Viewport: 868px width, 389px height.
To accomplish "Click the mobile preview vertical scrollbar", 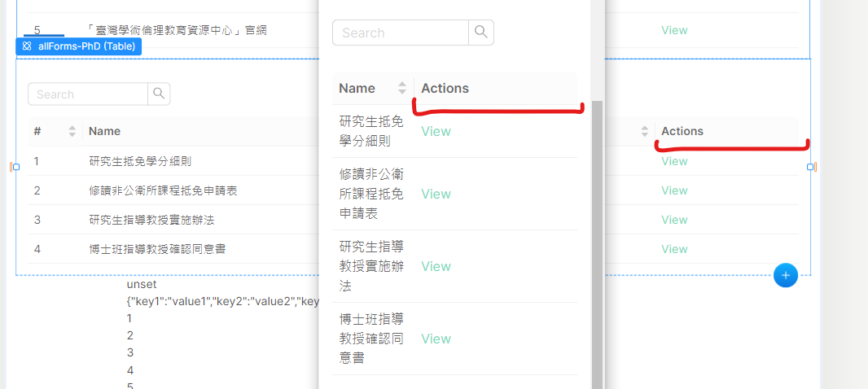I will click(598, 244).
